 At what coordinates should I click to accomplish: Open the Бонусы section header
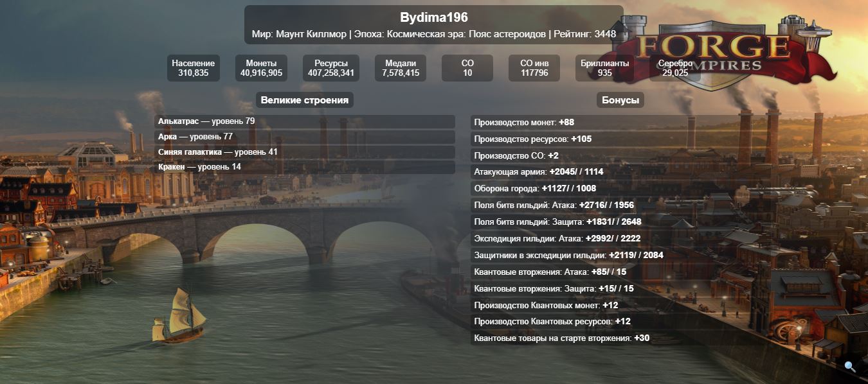(x=620, y=100)
